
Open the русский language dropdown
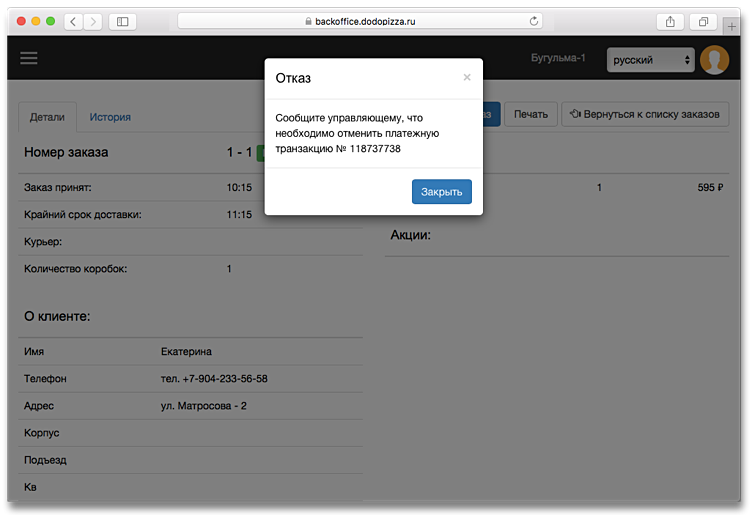pos(651,60)
